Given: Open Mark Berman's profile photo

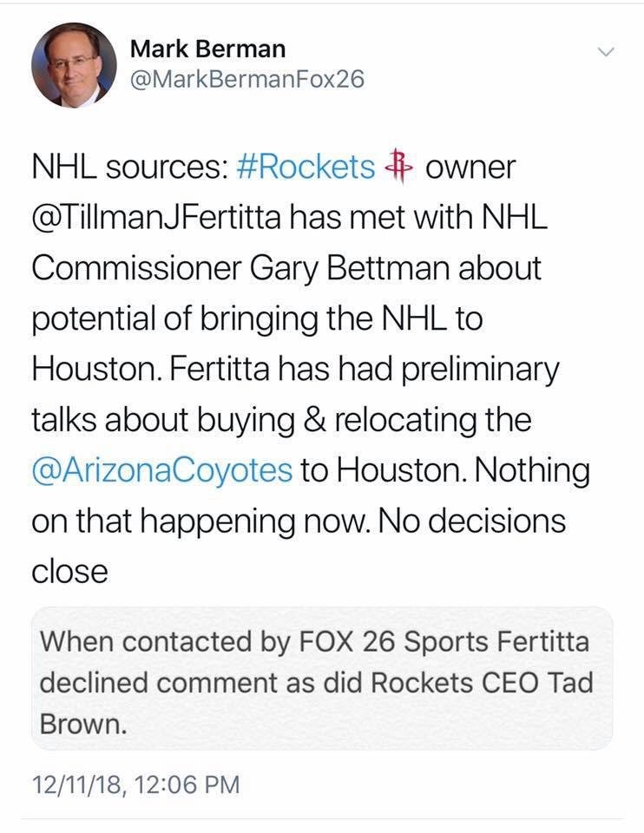Looking at the screenshot, I should point(74,65).
